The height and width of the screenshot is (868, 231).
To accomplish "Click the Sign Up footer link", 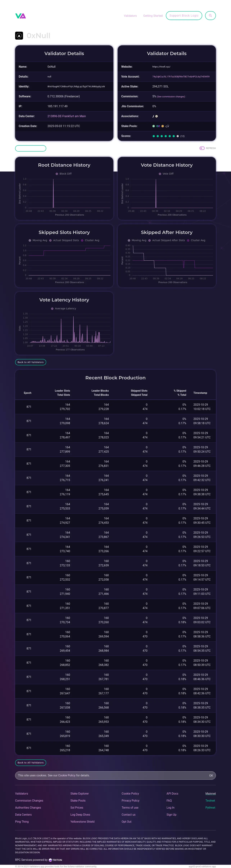I will 171,815.
